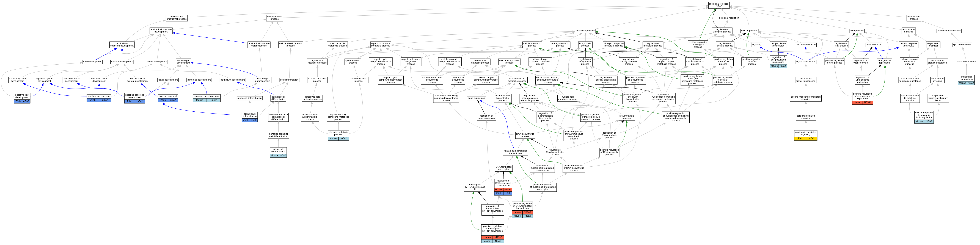980x245 pixels.
Task: Select the 'signal transduction' node
Action: click(x=806, y=62)
